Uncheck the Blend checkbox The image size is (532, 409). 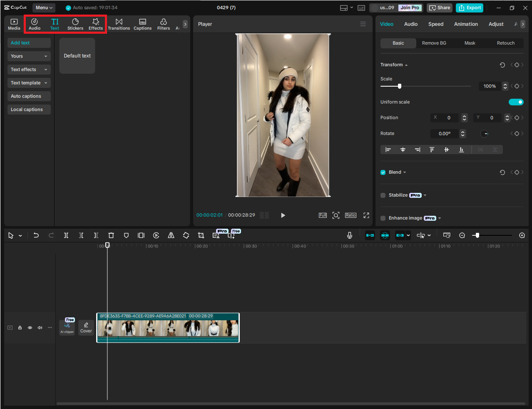(383, 172)
